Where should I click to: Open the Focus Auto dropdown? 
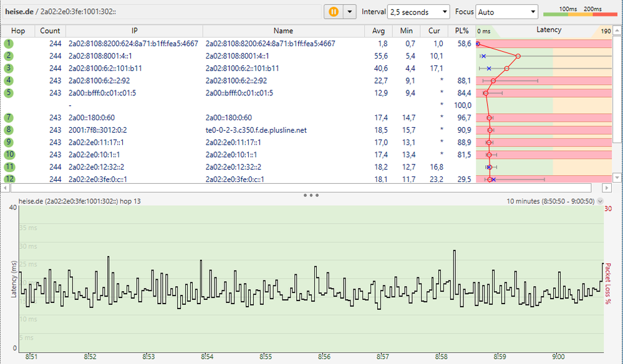point(506,12)
